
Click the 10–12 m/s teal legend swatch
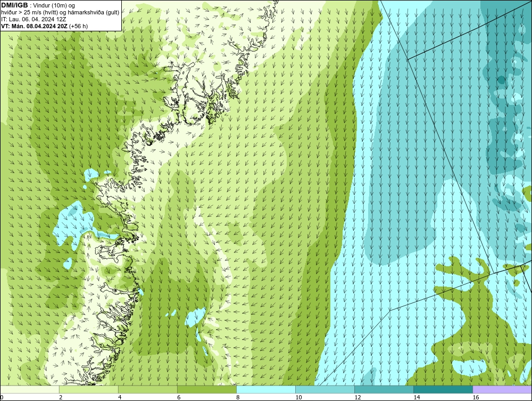coord(325,389)
